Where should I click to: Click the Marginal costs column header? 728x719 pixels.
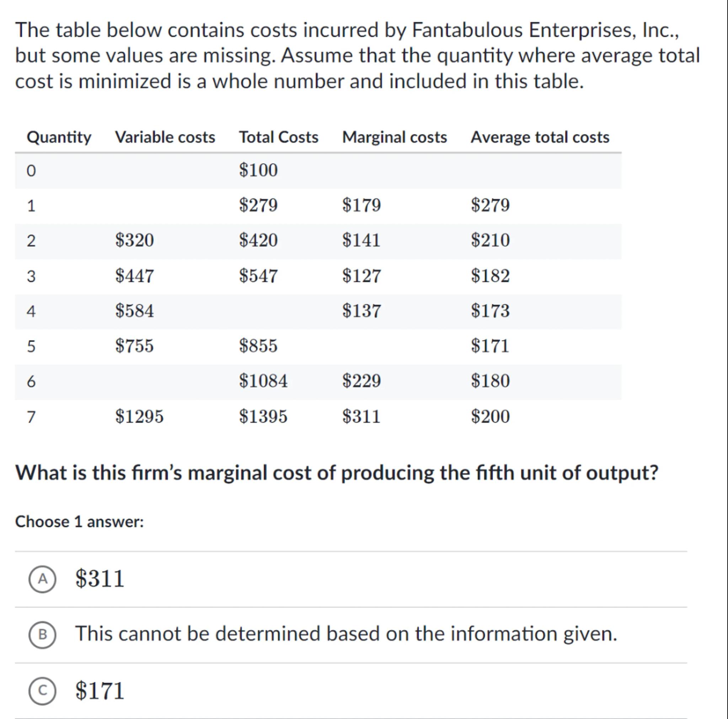pos(394,137)
